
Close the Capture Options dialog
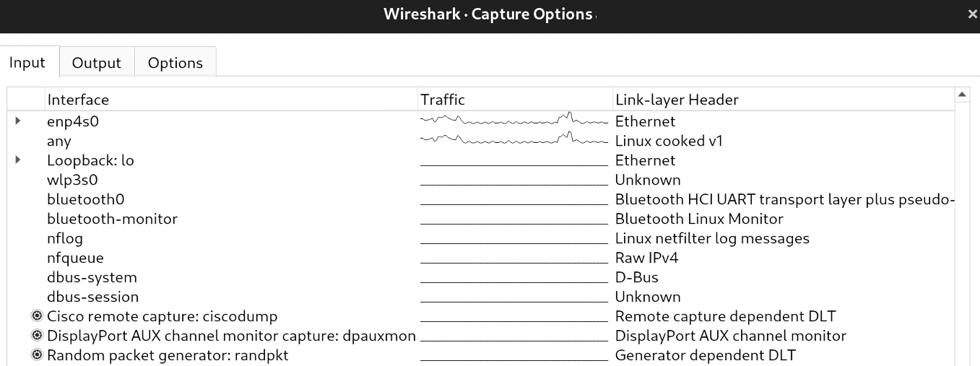[972, 14]
